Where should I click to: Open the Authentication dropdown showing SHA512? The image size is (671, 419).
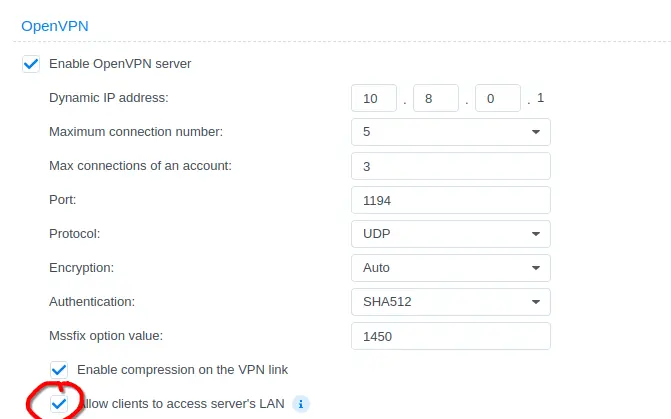451,302
